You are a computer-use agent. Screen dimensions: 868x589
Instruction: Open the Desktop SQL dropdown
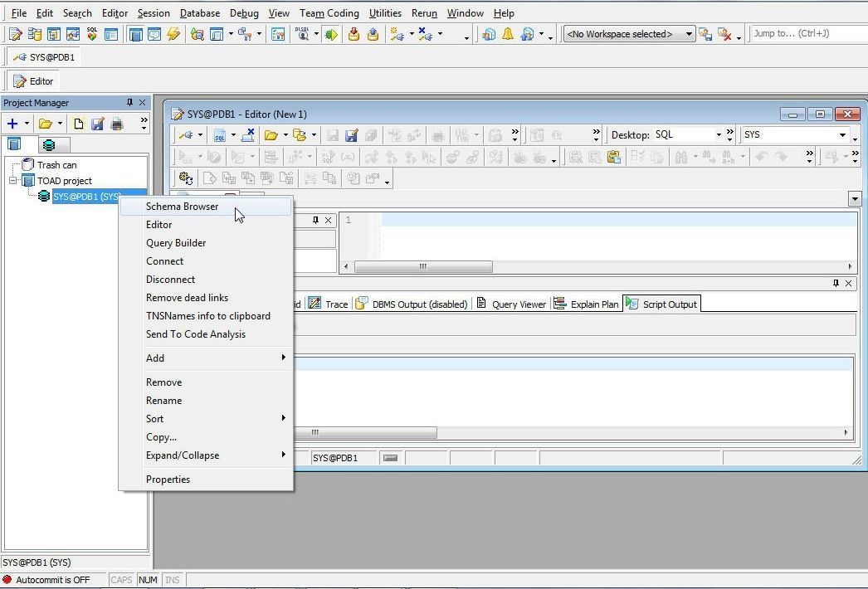[x=719, y=135]
